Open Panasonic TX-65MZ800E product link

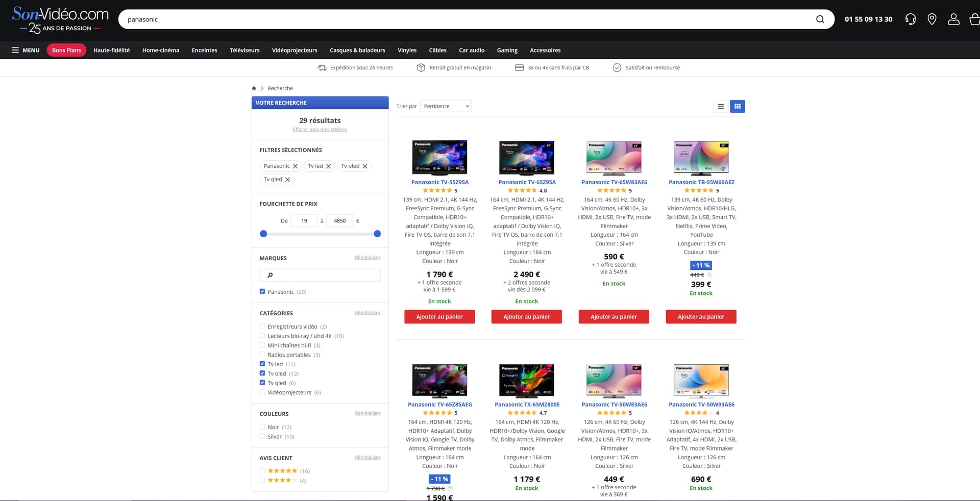(x=527, y=405)
